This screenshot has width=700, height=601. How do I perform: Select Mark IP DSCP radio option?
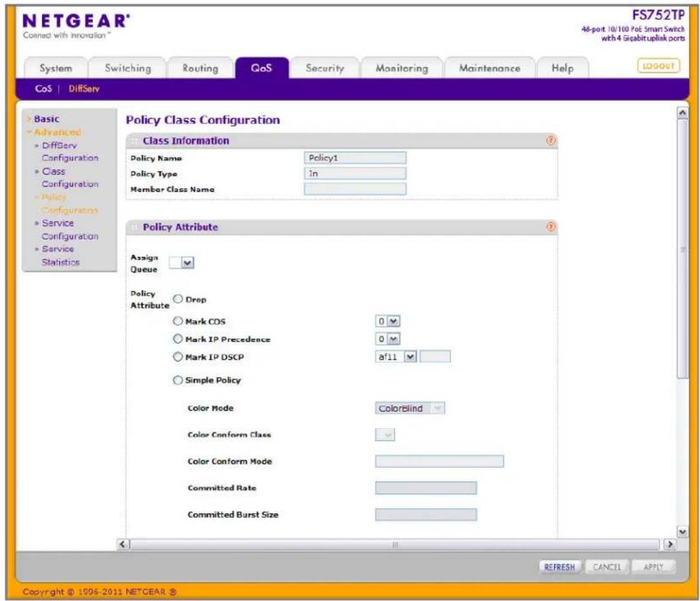point(177,356)
